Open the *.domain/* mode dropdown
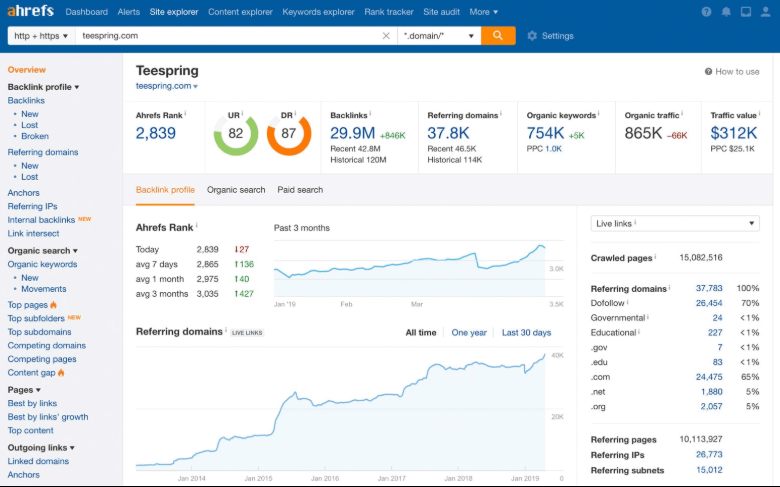780x487 pixels. pos(439,36)
